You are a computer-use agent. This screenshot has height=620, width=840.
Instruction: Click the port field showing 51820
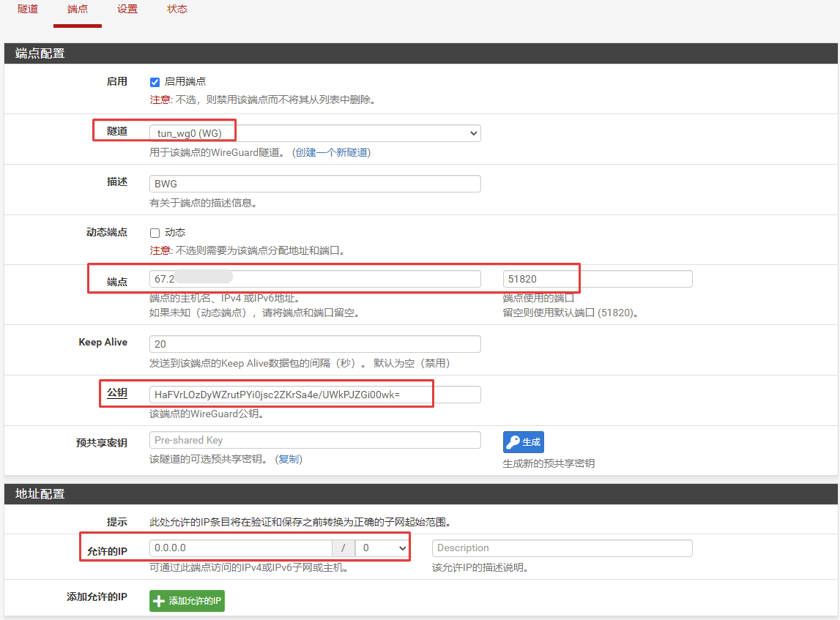click(597, 279)
